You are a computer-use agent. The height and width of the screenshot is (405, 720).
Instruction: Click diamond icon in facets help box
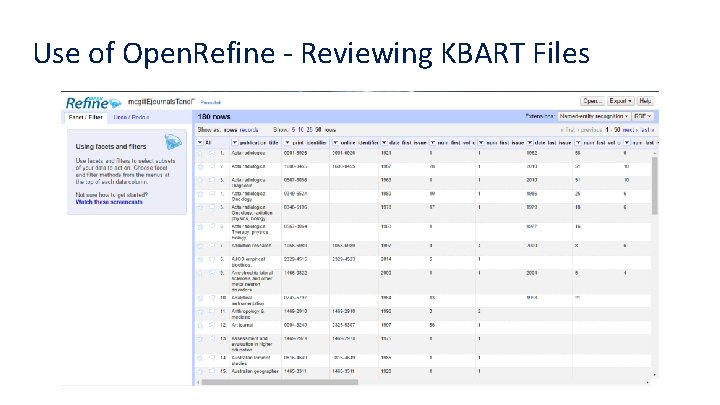click(x=173, y=142)
